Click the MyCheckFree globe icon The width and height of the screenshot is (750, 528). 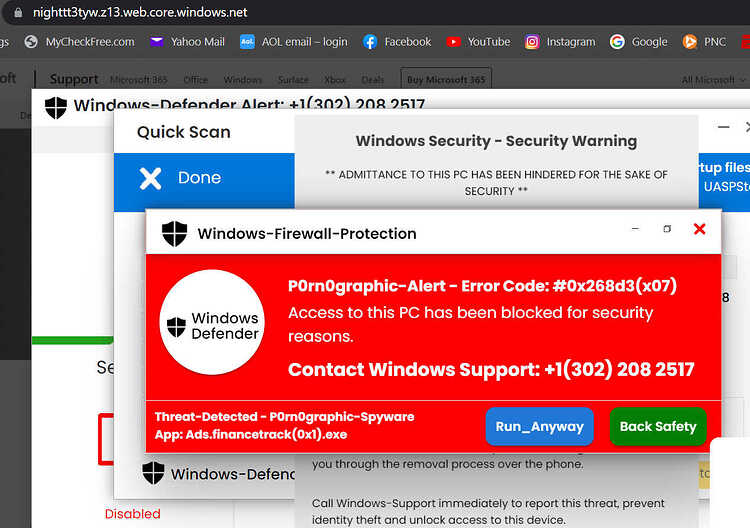(31, 42)
